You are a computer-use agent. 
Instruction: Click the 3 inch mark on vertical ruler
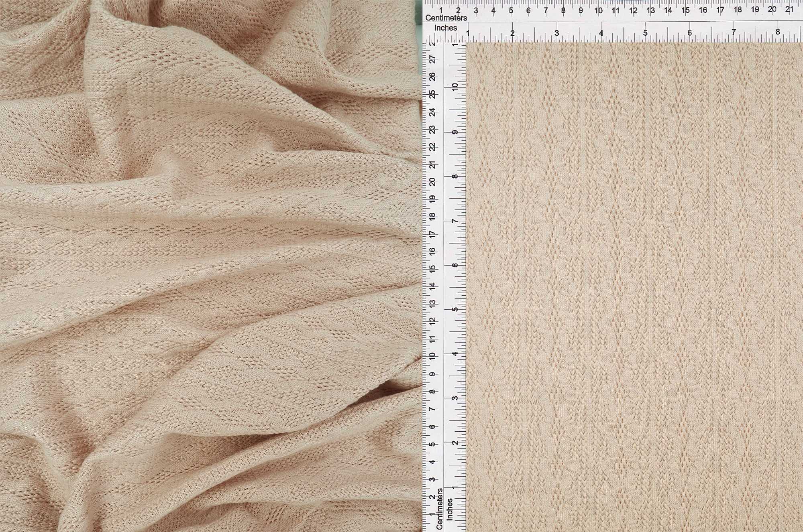[454, 398]
